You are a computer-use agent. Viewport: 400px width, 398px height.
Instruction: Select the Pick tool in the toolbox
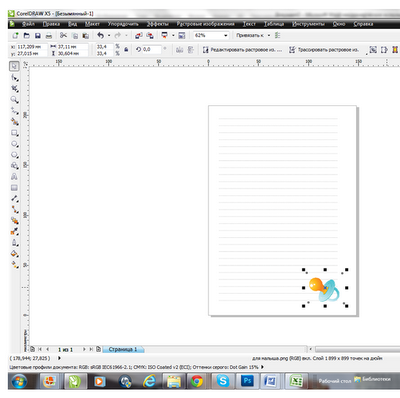(14, 66)
